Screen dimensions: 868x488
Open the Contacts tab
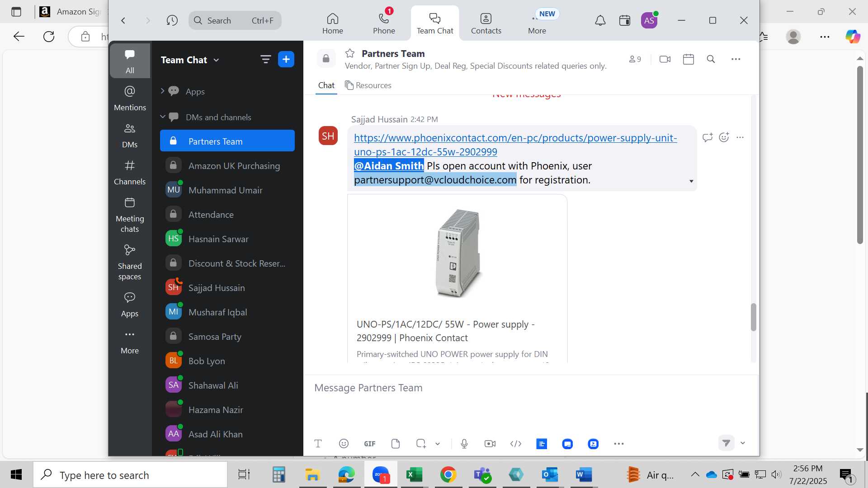pos(486,23)
